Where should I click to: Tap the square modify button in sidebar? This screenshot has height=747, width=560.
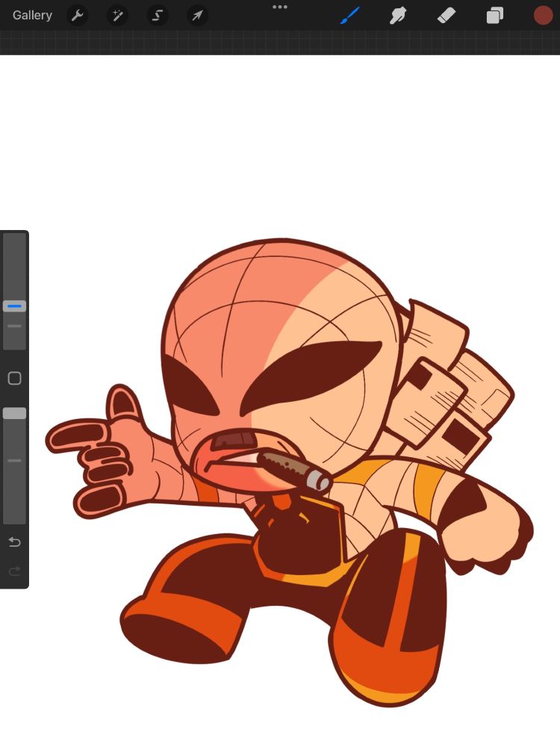click(14, 378)
